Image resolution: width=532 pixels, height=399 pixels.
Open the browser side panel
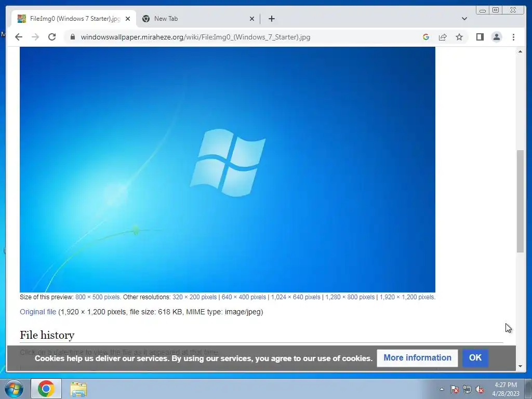pos(480,37)
